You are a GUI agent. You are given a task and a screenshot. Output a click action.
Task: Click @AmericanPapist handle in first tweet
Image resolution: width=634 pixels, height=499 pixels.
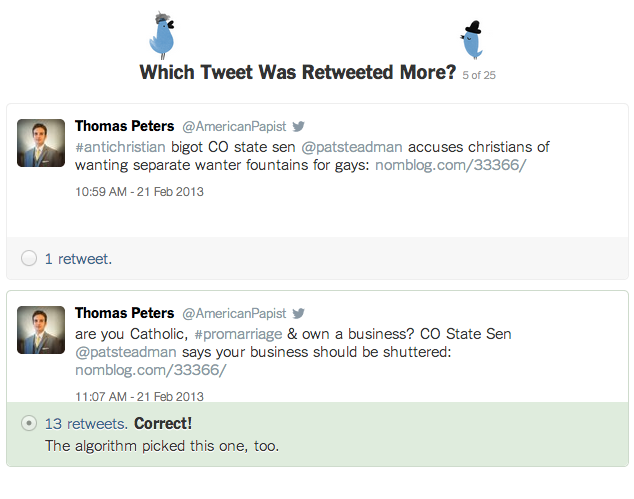pos(234,127)
